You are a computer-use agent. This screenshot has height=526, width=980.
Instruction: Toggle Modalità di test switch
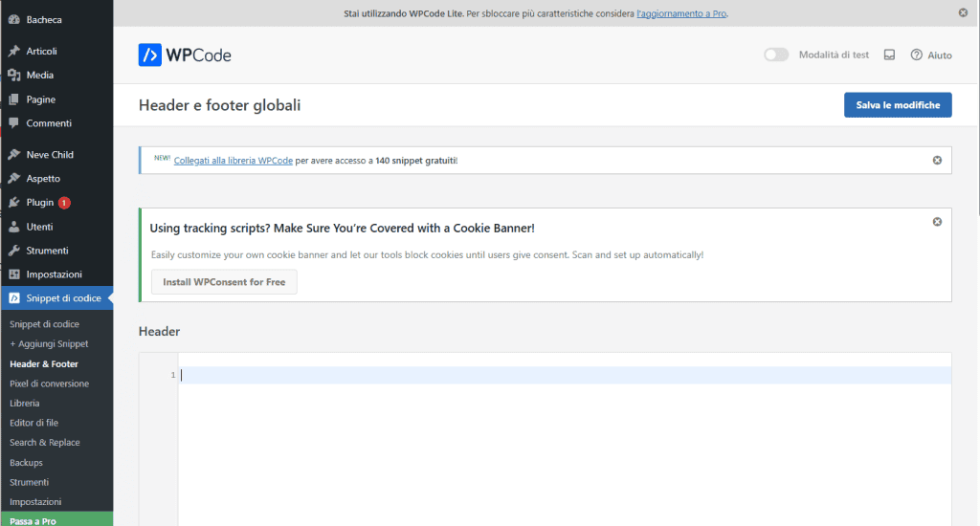[x=776, y=55]
